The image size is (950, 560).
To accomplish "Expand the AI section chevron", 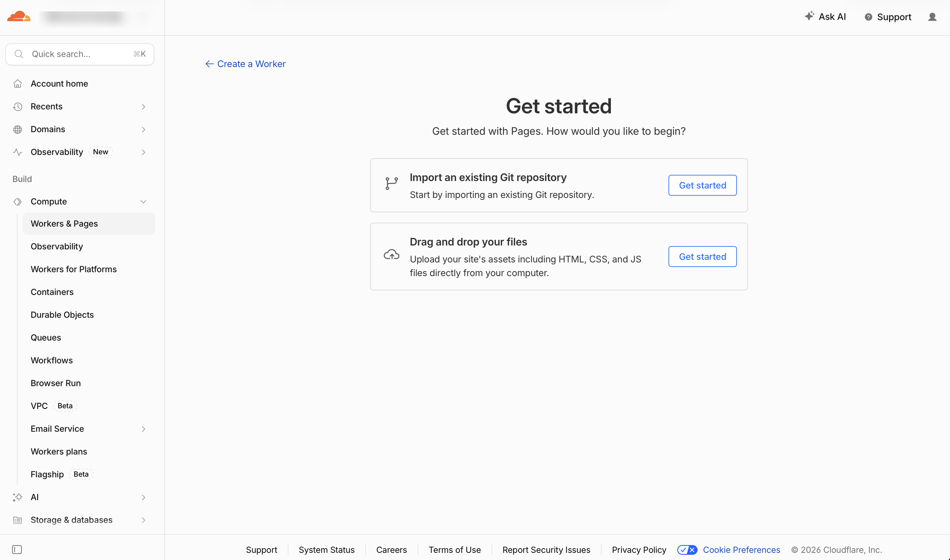I will [143, 497].
